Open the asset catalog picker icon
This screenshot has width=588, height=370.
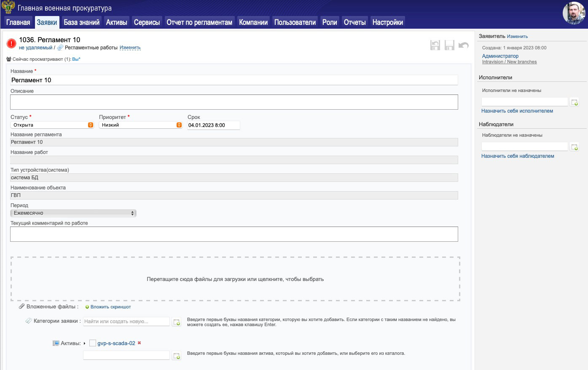coord(177,356)
